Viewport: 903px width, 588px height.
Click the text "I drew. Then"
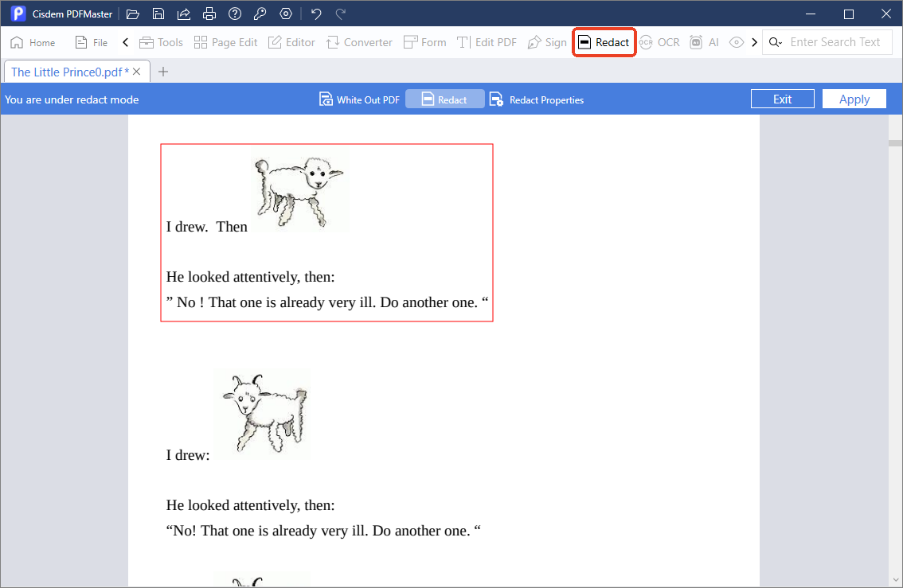pos(207,227)
